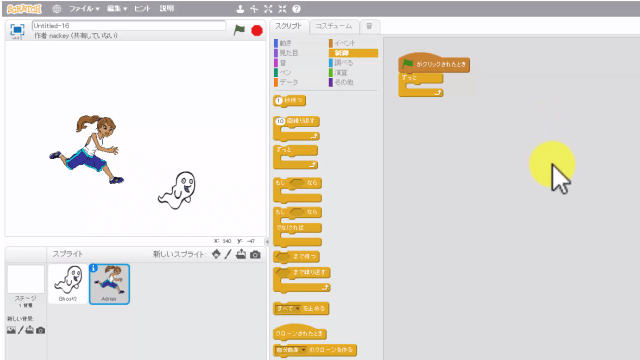Add new sprite from camera icon
The height and width of the screenshot is (360, 640).
(255, 254)
